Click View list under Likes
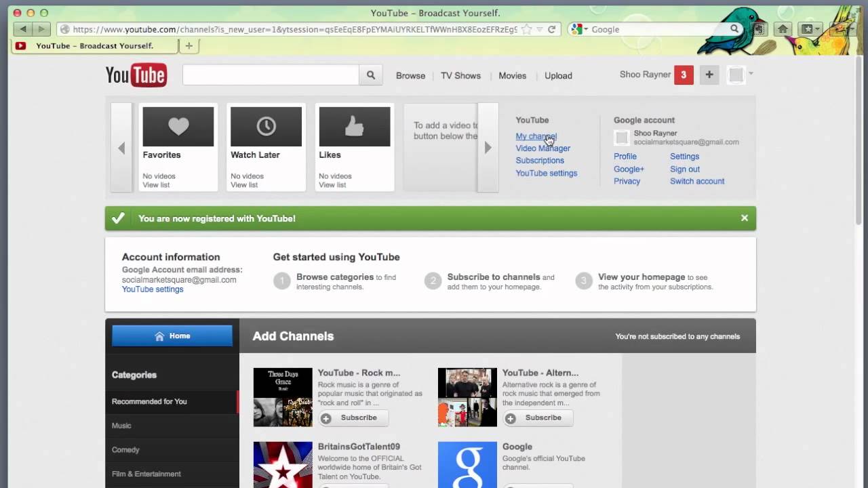Viewport: 868px width, 488px height. coord(332,185)
